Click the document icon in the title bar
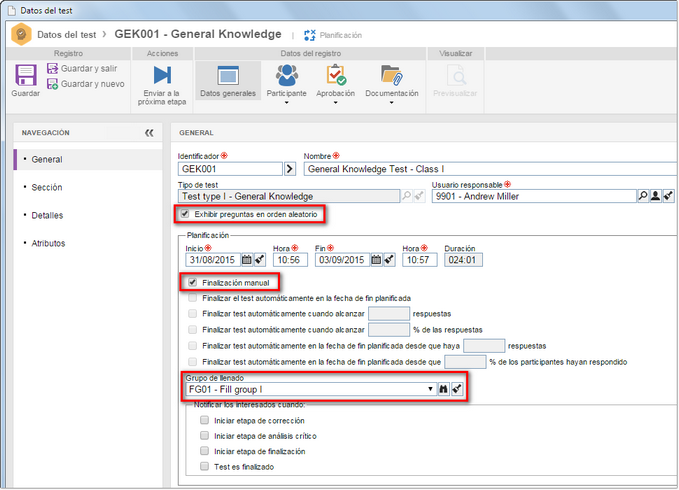The image size is (679, 490). pos(12,10)
